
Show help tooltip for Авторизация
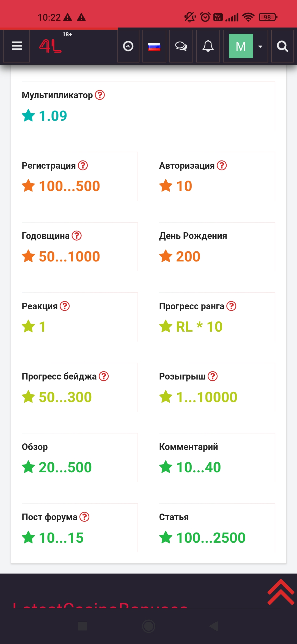click(x=222, y=165)
